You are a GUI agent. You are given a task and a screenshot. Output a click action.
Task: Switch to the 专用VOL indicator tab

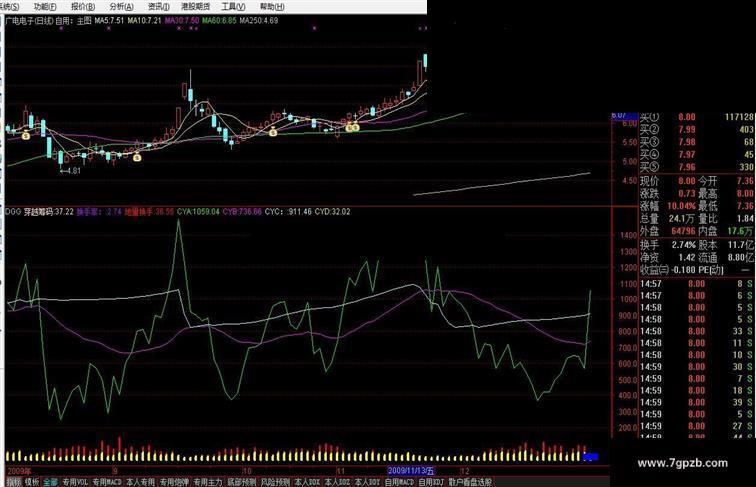75,482
